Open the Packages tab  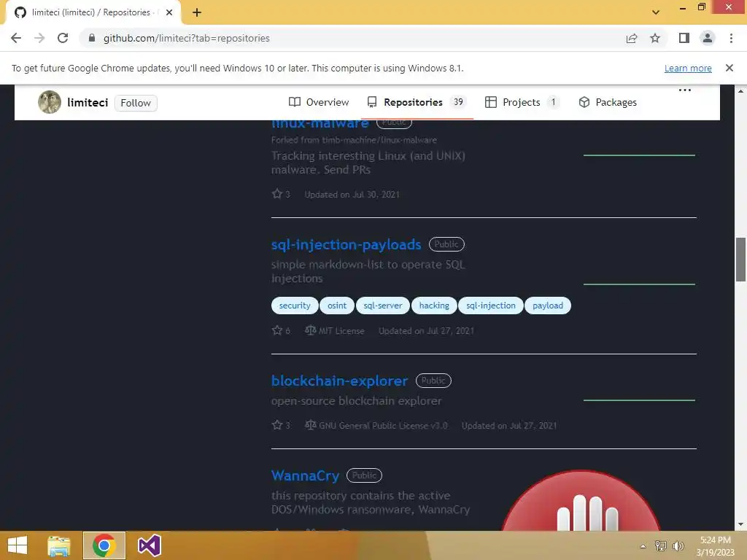click(x=608, y=102)
